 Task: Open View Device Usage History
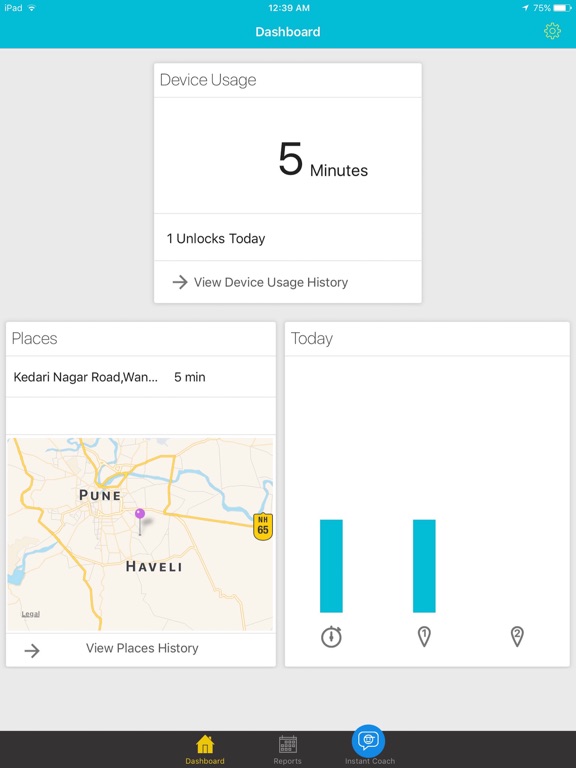[x=271, y=282]
